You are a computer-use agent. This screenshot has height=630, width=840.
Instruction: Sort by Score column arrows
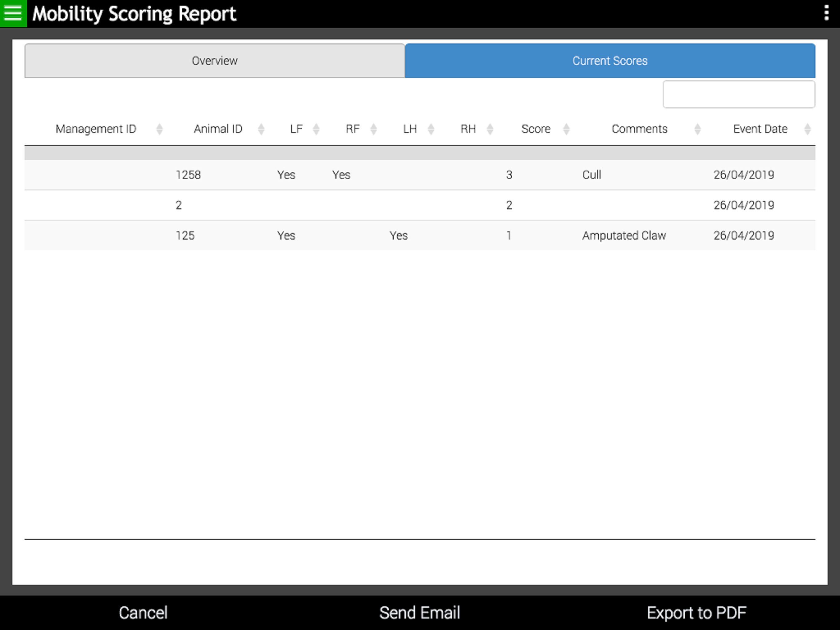[x=566, y=129]
